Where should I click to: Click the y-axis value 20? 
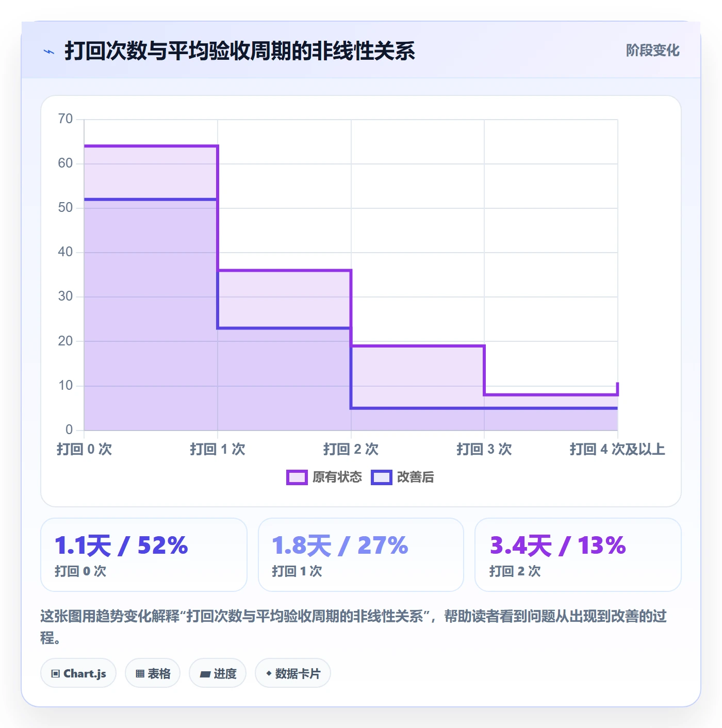tap(65, 341)
